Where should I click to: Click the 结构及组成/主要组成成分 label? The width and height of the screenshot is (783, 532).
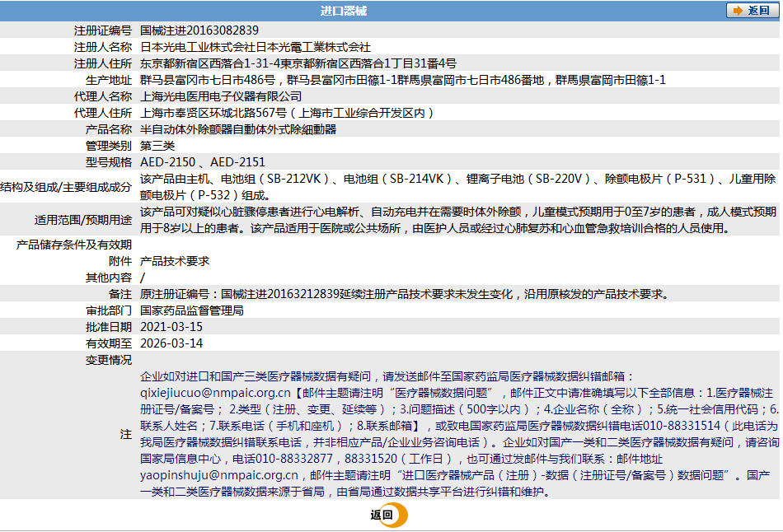66,187
